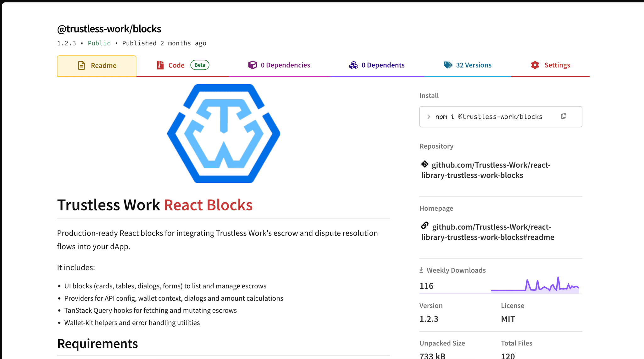Click the Version value 1.2.3 in sidebar
This screenshot has width=644, height=359.
429,319
